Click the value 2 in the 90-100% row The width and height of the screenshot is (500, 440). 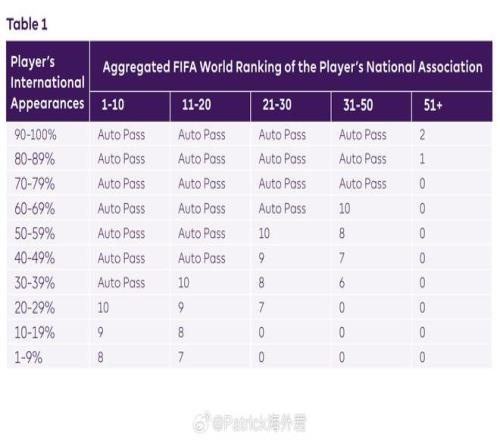click(x=422, y=135)
